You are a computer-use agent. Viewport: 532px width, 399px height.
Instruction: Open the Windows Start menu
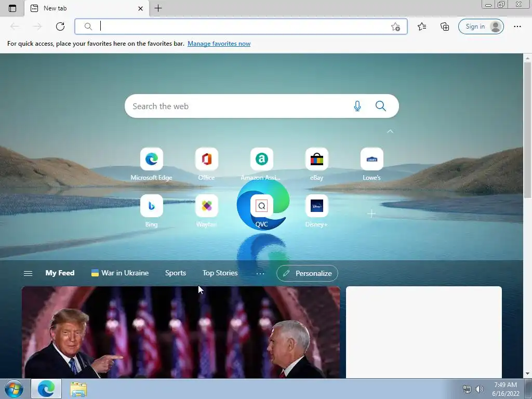tap(14, 389)
